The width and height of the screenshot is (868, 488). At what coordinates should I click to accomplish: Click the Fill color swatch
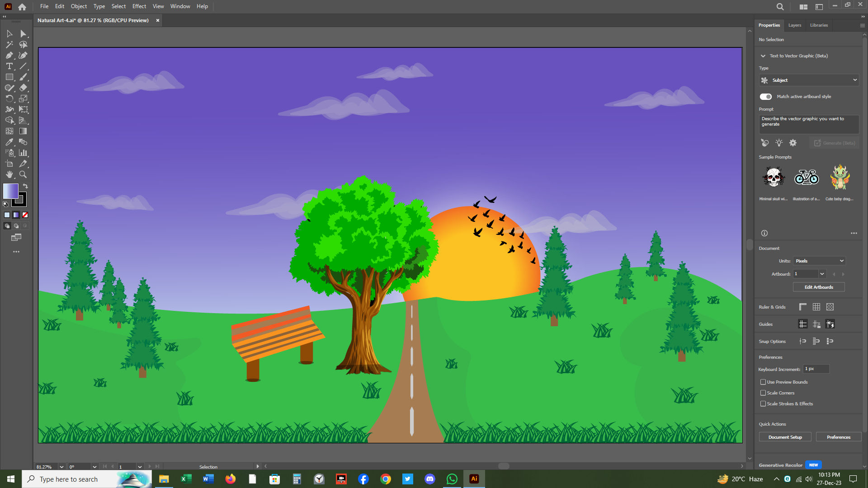click(x=10, y=191)
